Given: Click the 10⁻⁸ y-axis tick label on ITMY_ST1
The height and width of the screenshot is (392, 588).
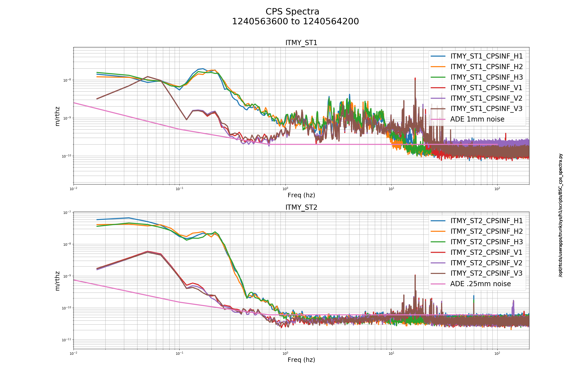Looking at the screenshot, I should (x=67, y=80).
